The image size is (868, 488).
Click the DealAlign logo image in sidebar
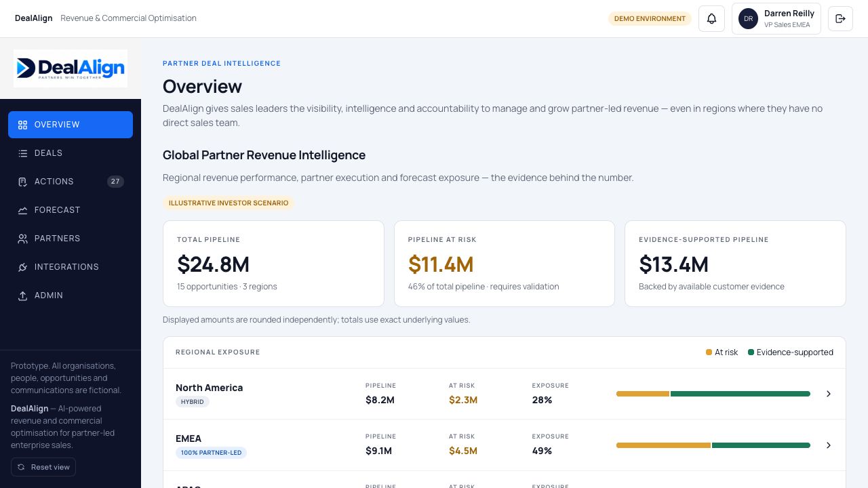point(71,68)
